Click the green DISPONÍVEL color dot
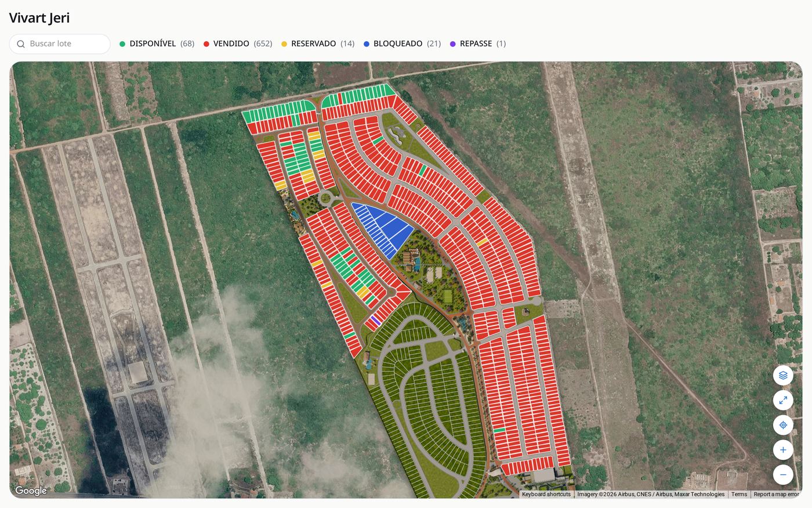 click(x=122, y=44)
